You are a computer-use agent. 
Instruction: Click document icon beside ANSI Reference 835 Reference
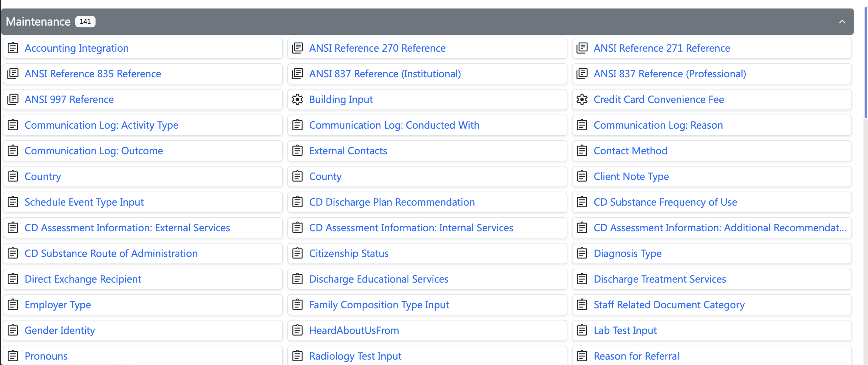point(13,73)
